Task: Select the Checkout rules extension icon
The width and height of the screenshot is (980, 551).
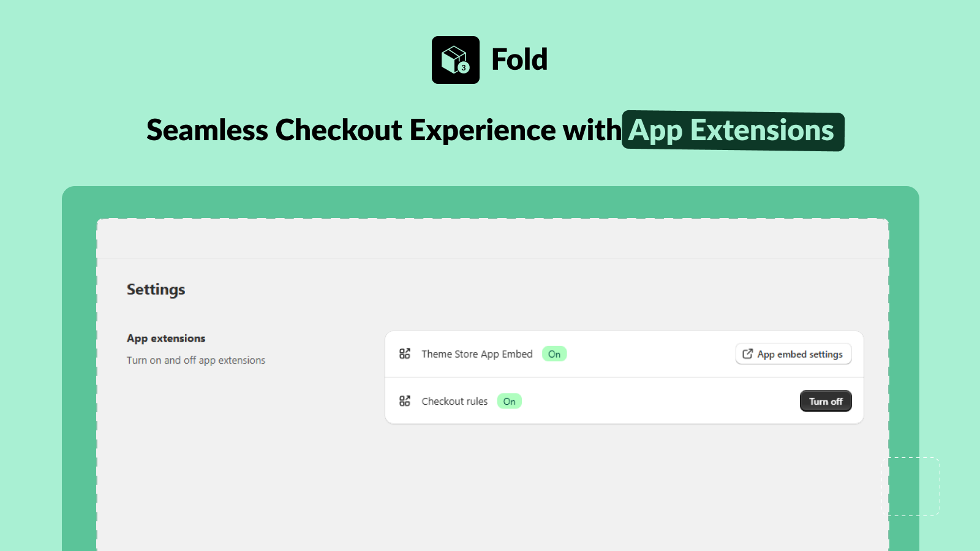Action: 405,401
